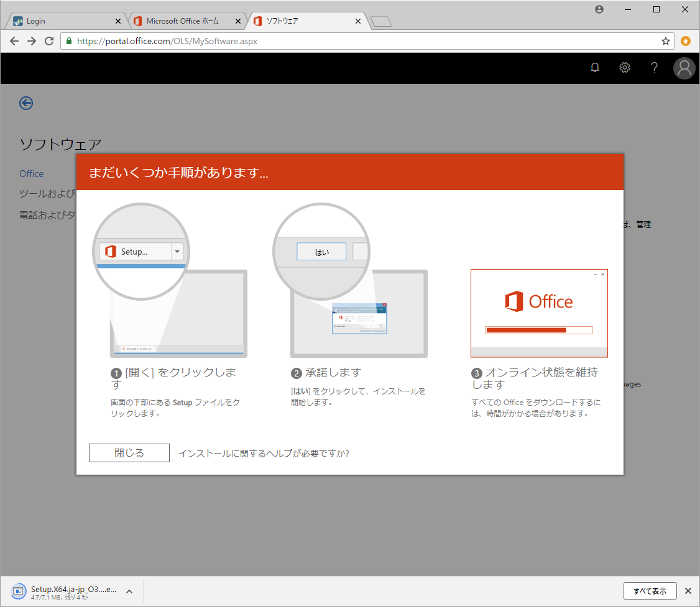Click the [開く] をクリックします step heading
This screenshot has width=700, height=607.
pyautogui.click(x=173, y=378)
